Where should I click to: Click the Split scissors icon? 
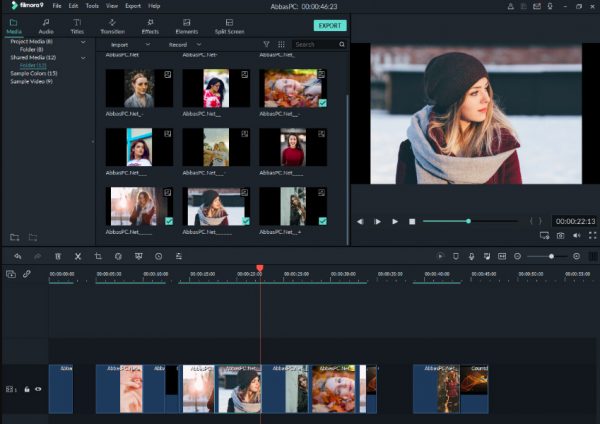tap(78, 256)
